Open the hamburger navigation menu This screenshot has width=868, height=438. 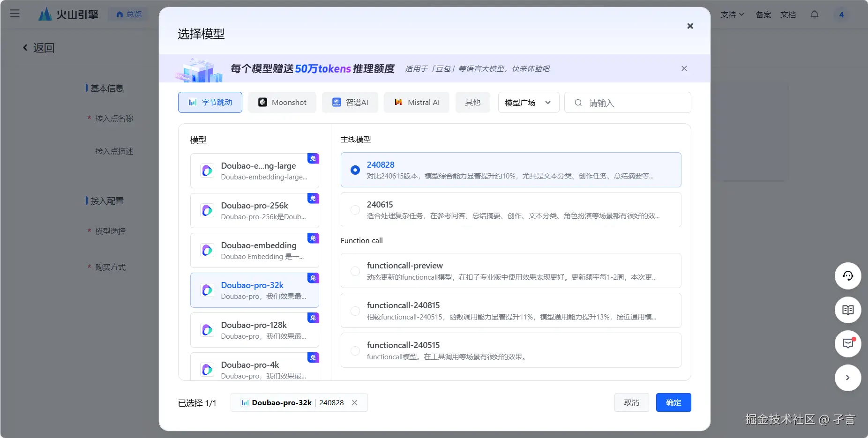tap(15, 14)
